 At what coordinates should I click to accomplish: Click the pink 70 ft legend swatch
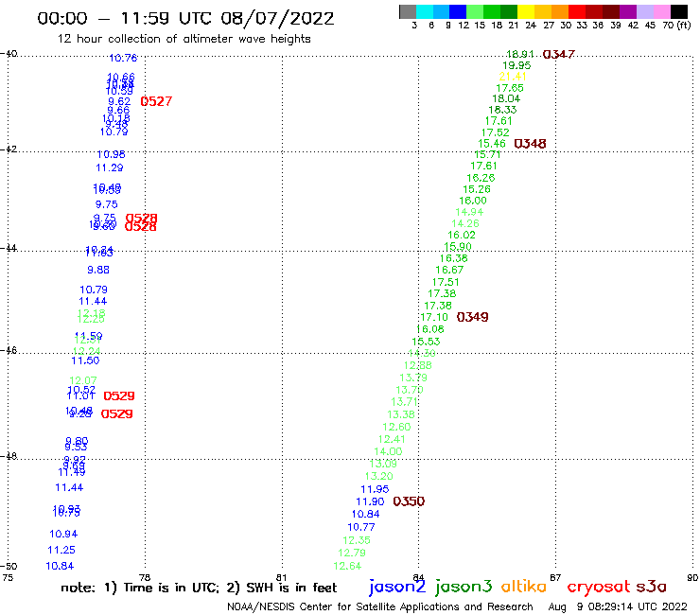coord(661,11)
